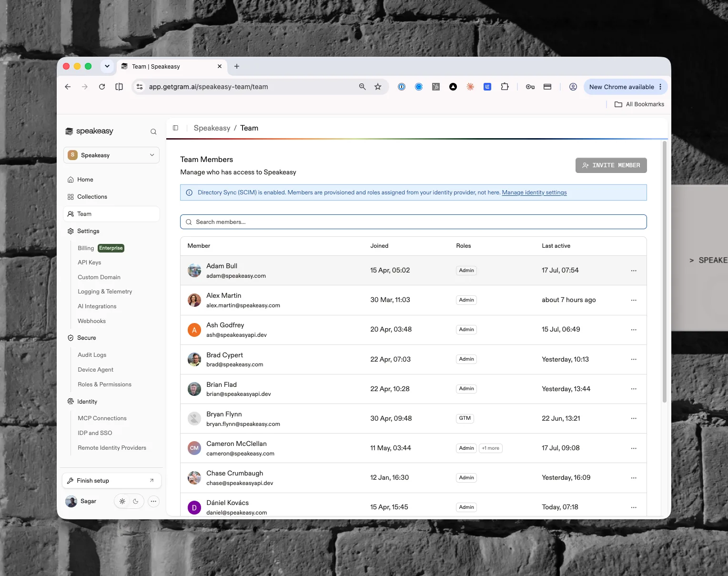This screenshot has height=576, width=728.
Task: Collapse sidebar using panel icon near breadcrumb
Action: click(175, 128)
